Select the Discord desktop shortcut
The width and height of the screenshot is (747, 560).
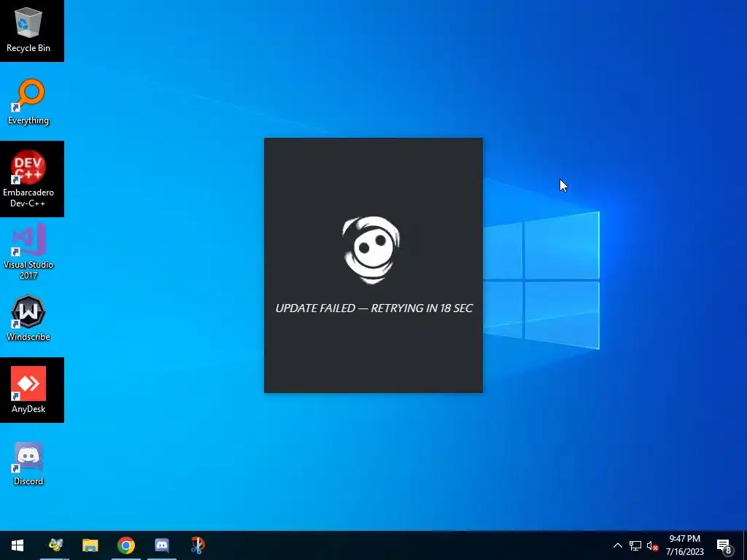tap(28, 463)
